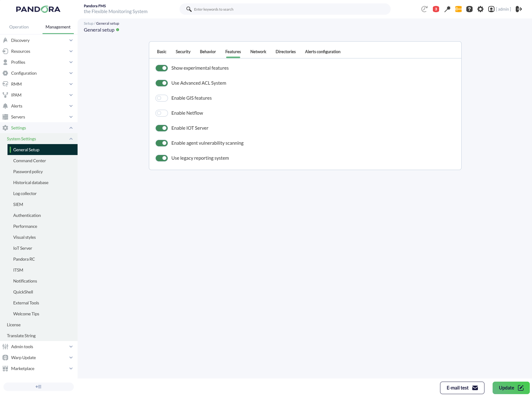This screenshot has width=532, height=396.
Task: Disable the Enable IOT Server switch
Action: [x=162, y=128]
